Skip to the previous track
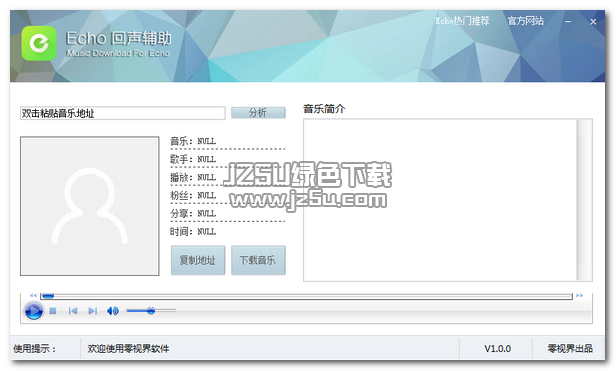Screen dimensions: 616x371 pyautogui.click(x=73, y=311)
